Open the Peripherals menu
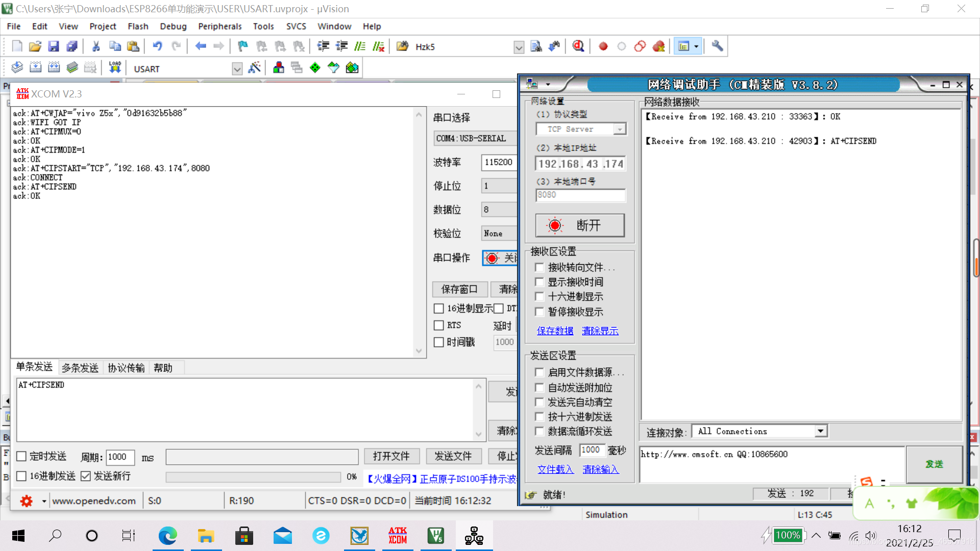980x551 pixels. (x=219, y=27)
